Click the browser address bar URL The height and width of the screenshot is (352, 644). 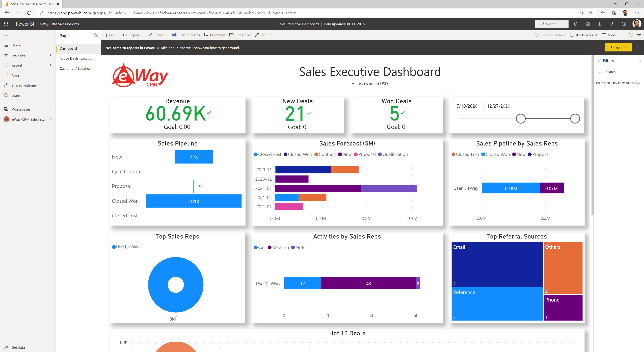pyautogui.click(x=172, y=13)
